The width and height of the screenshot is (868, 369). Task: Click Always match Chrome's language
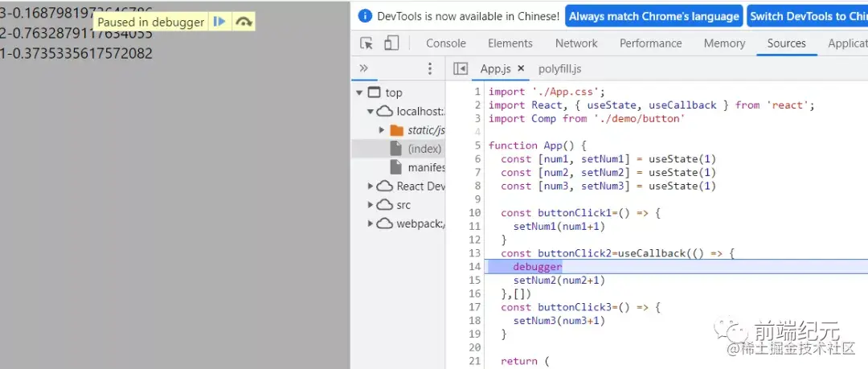coord(653,16)
